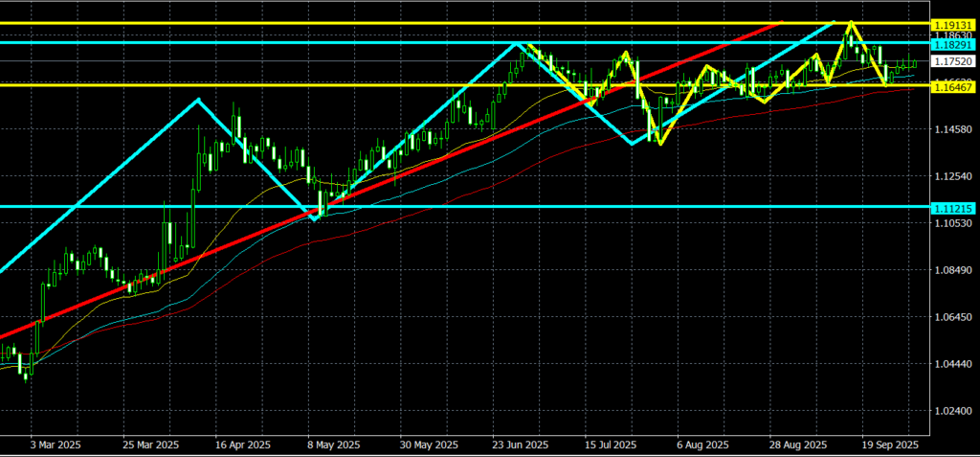Screen dimensions: 980x457
Task: Click the cyan 1.18291 price label
Action: pyautogui.click(x=953, y=44)
